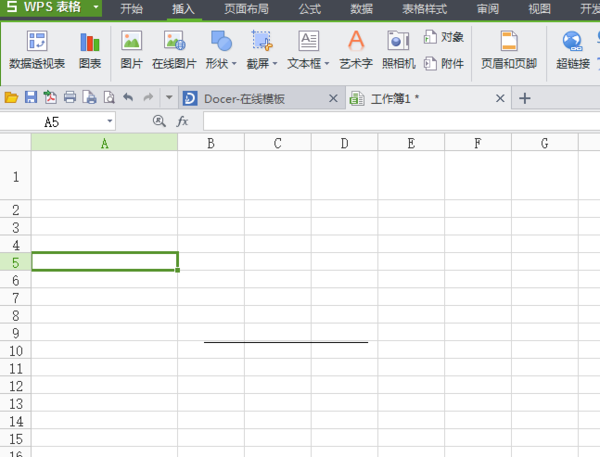
Task: Open the 页面布局 (Page Layout) tab
Action: pos(246,9)
